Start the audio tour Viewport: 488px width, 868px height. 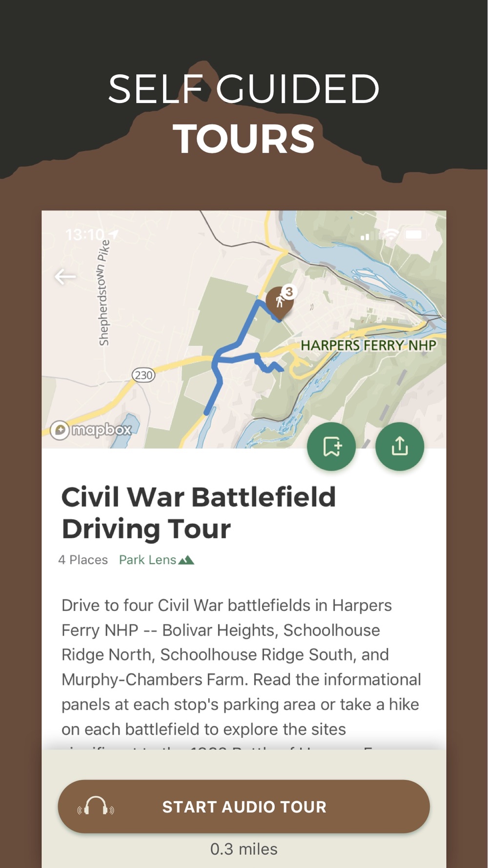coord(244,806)
